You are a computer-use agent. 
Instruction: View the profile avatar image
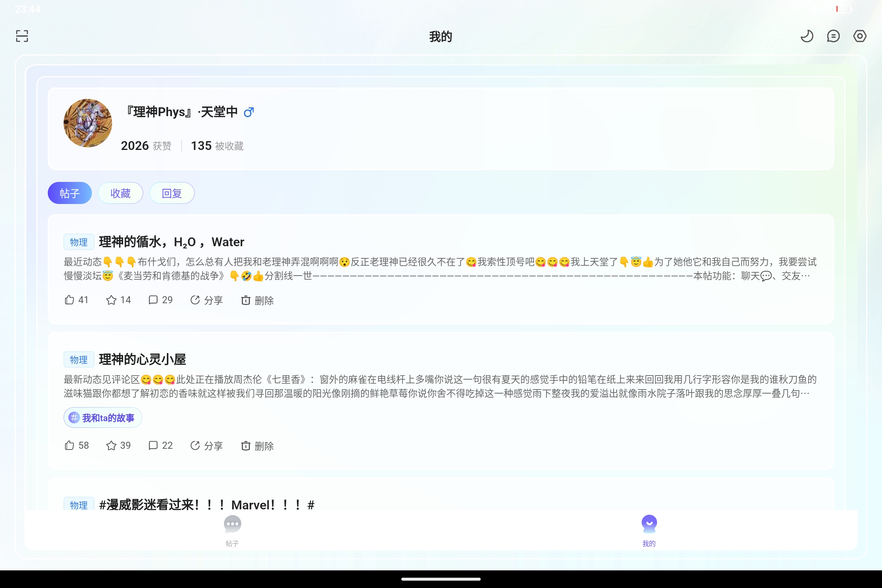click(x=88, y=123)
